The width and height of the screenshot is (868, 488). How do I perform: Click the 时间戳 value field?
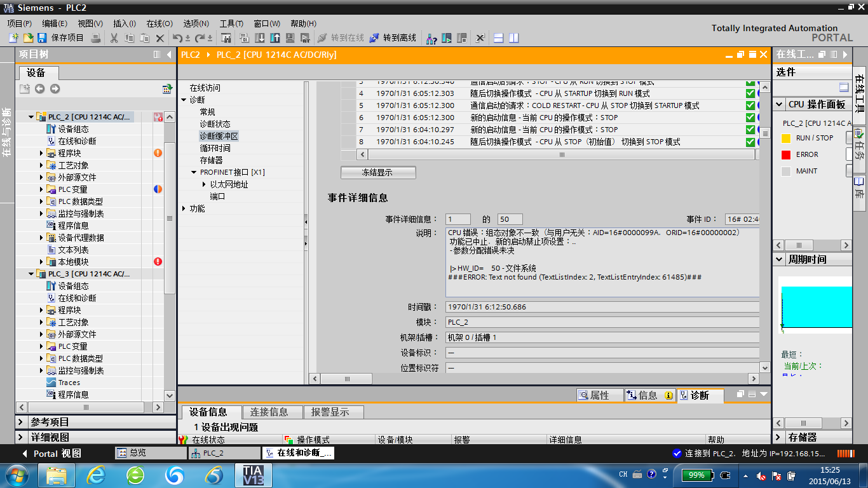(x=602, y=307)
